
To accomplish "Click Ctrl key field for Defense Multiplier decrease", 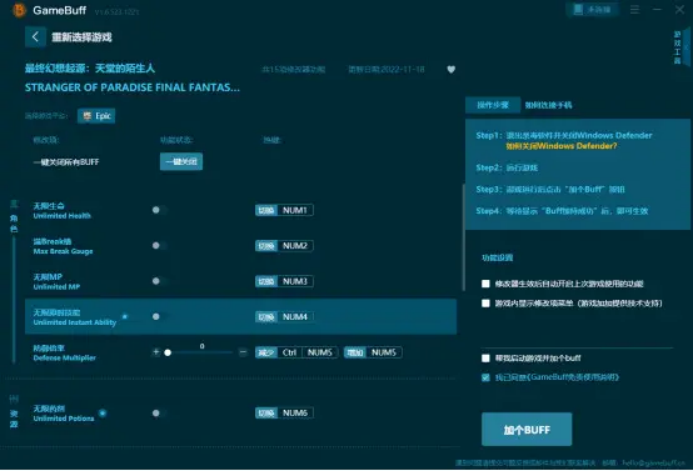I will pos(289,352).
